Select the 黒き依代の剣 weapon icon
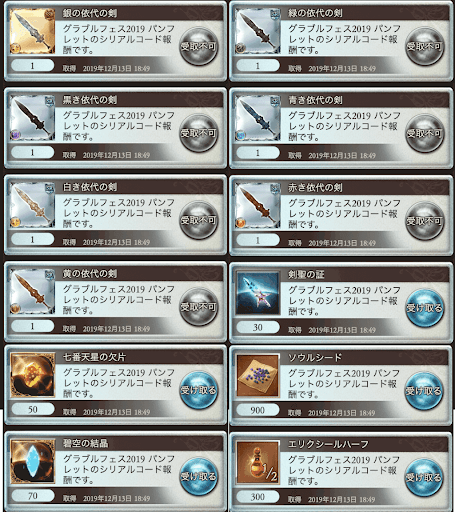455x512 pixels. coord(32,118)
